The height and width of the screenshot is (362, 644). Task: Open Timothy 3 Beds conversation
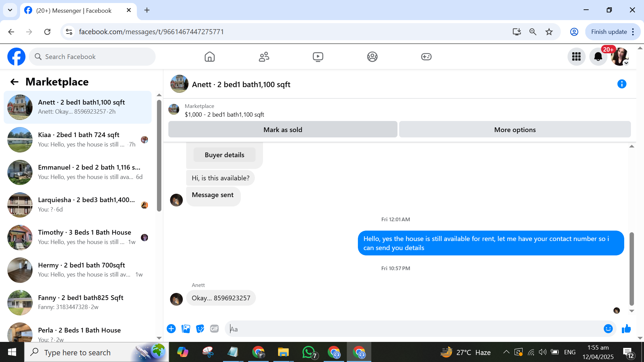(77, 237)
